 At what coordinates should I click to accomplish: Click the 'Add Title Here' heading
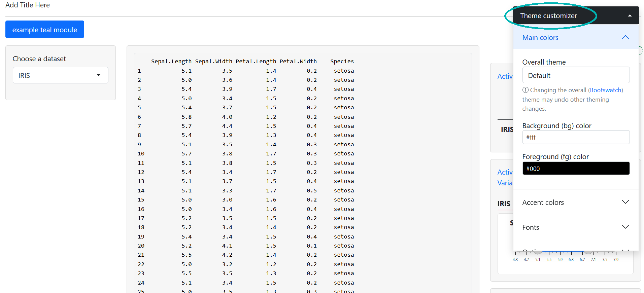[28, 5]
